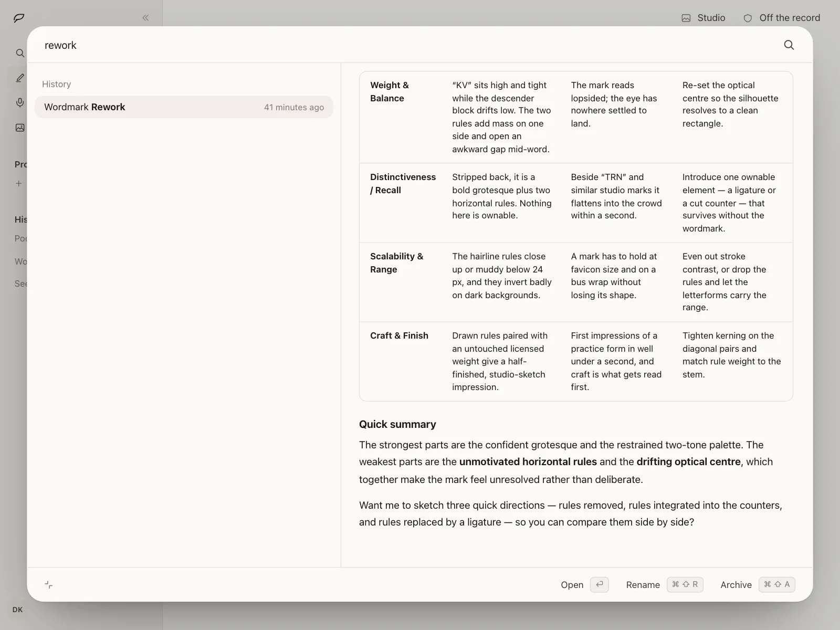The width and height of the screenshot is (840, 630).
Task: Click the cell starting 'Re-set the optical centre'
Action: (730, 104)
